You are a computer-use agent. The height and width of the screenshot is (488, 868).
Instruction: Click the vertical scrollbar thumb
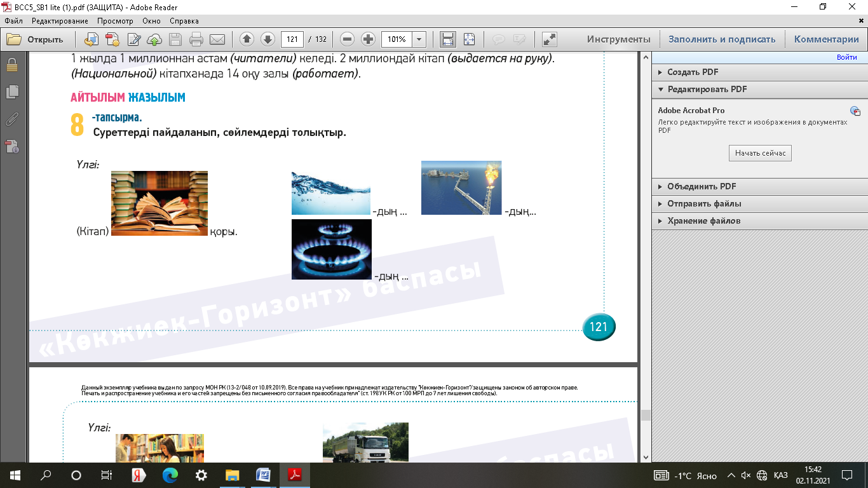pyautogui.click(x=646, y=415)
